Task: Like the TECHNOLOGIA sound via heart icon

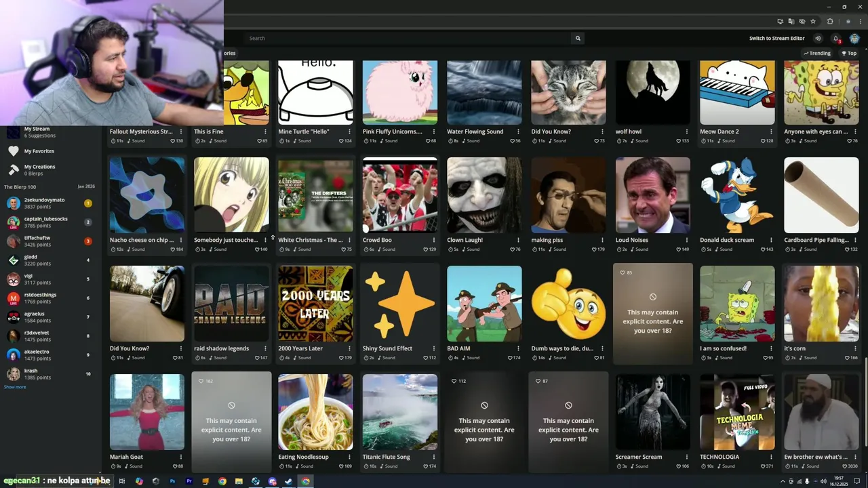Action: coord(763,466)
